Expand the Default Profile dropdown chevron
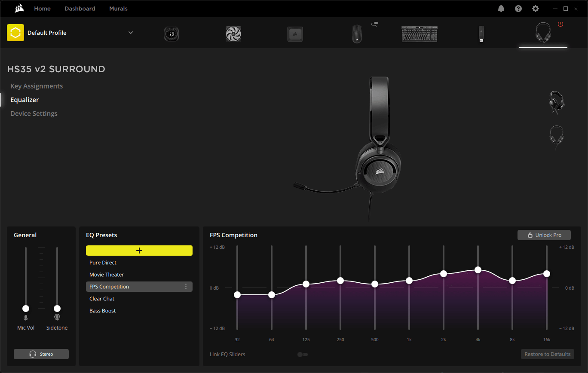Viewport: 588px width, 373px height. pyautogui.click(x=131, y=33)
